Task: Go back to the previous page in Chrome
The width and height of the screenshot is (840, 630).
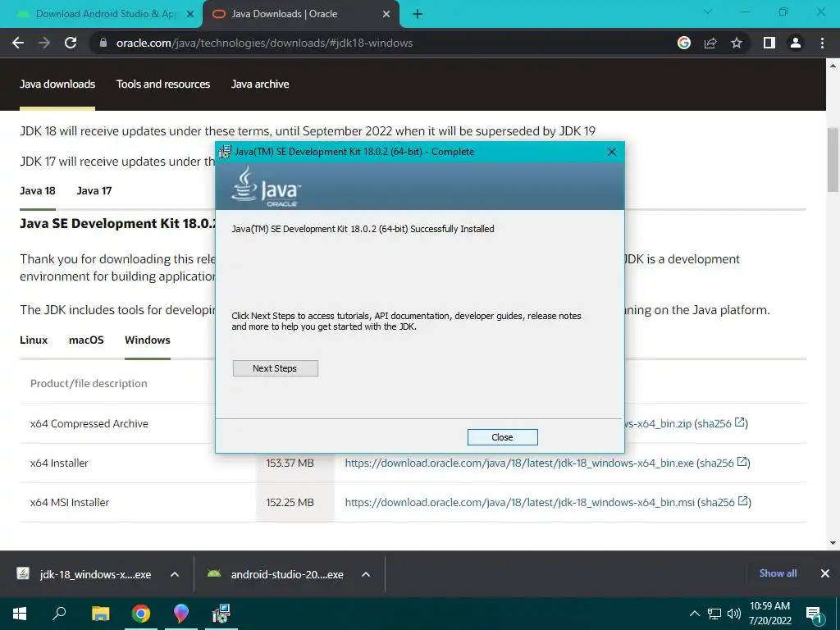Action: click(x=18, y=43)
